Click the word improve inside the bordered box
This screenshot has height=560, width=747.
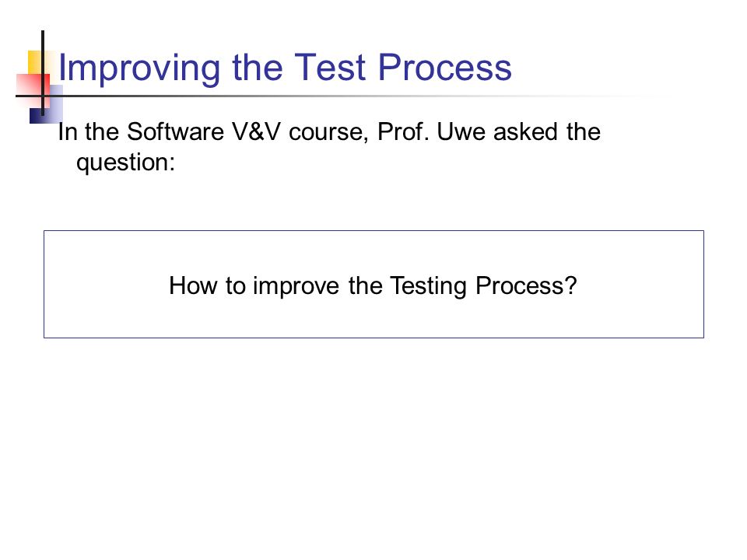(296, 287)
